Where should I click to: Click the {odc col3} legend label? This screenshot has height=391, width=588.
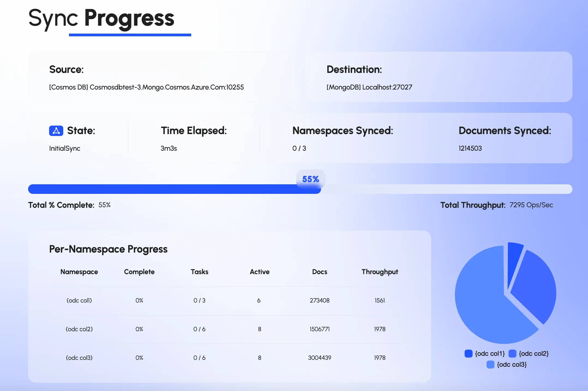click(512, 365)
